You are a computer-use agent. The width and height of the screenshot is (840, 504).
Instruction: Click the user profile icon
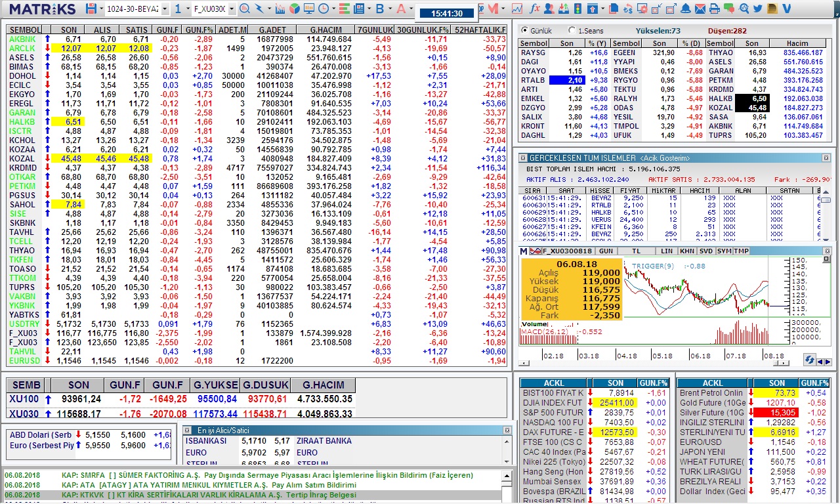point(549,9)
